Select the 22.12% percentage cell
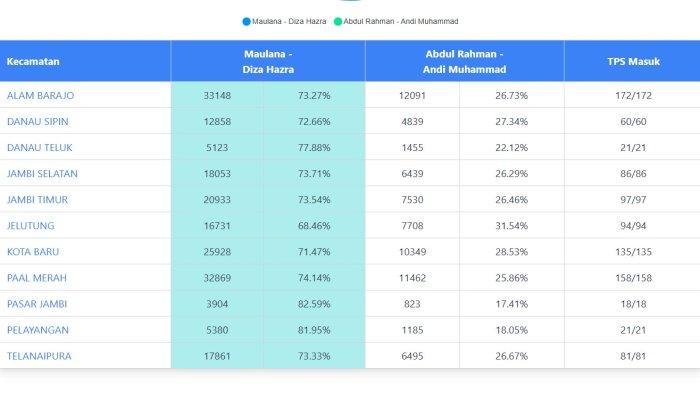Viewport: 700px width, 393px height. [x=512, y=147]
